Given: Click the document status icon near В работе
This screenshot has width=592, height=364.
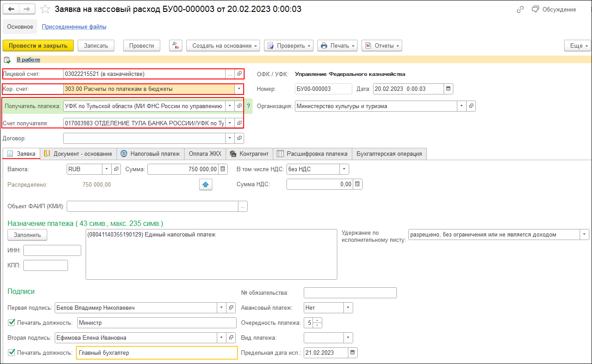Looking at the screenshot, I should coord(7,60).
